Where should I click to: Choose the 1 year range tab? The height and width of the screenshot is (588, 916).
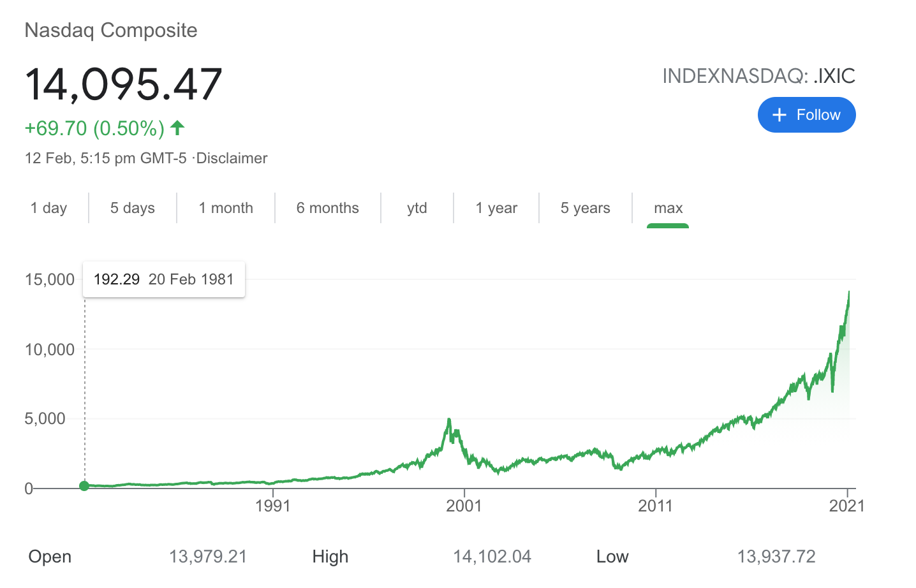496,208
